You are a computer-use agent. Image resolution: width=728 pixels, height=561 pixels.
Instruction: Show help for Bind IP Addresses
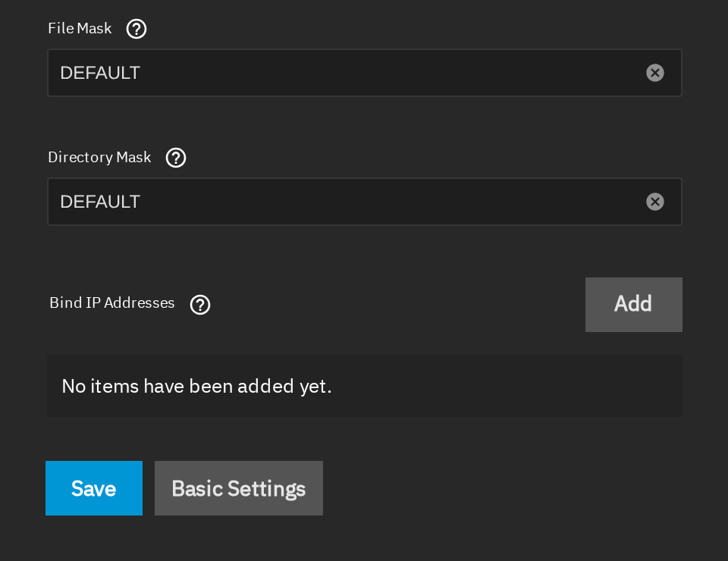click(200, 305)
